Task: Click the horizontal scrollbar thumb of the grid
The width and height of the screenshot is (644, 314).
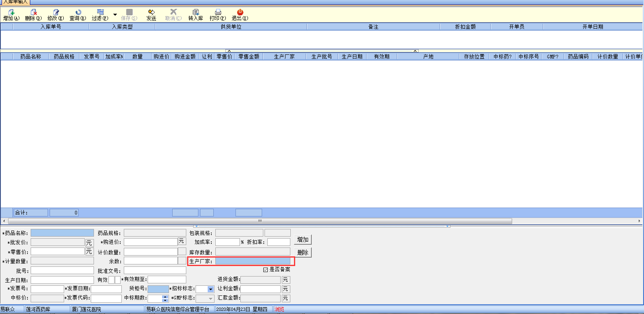Action: [x=260, y=221]
